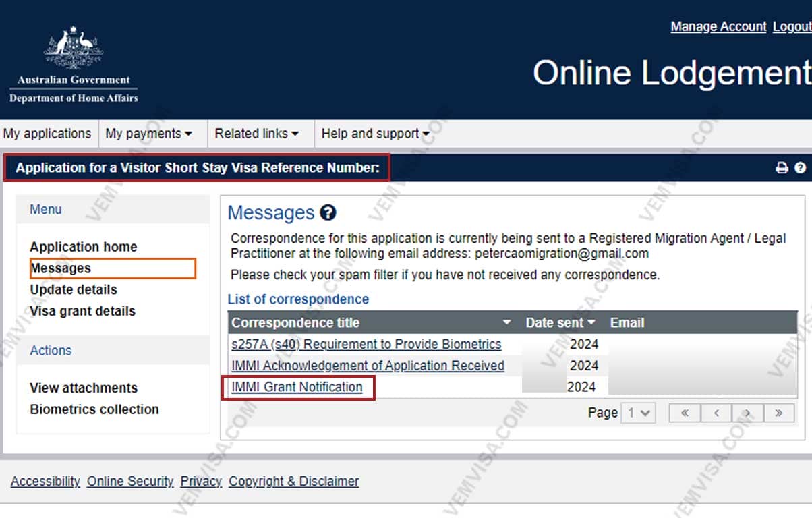This screenshot has height=518, width=812.
Task: Click the Correspondence title column header text
Action: [295, 323]
